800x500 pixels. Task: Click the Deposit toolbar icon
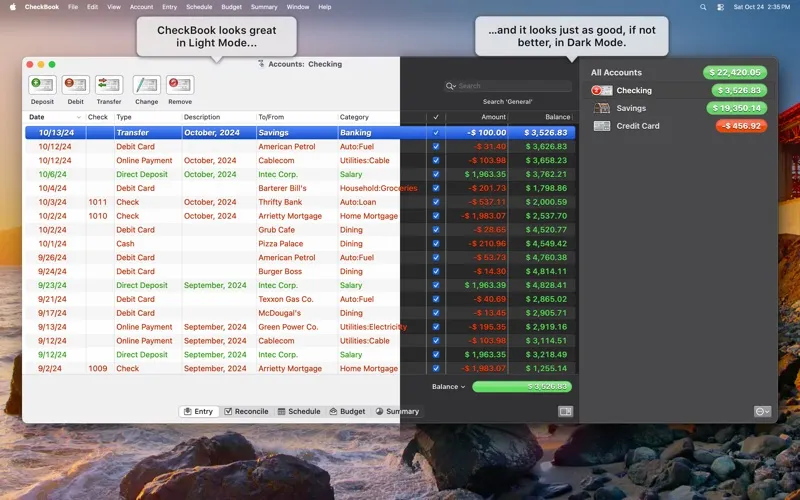coord(42,85)
